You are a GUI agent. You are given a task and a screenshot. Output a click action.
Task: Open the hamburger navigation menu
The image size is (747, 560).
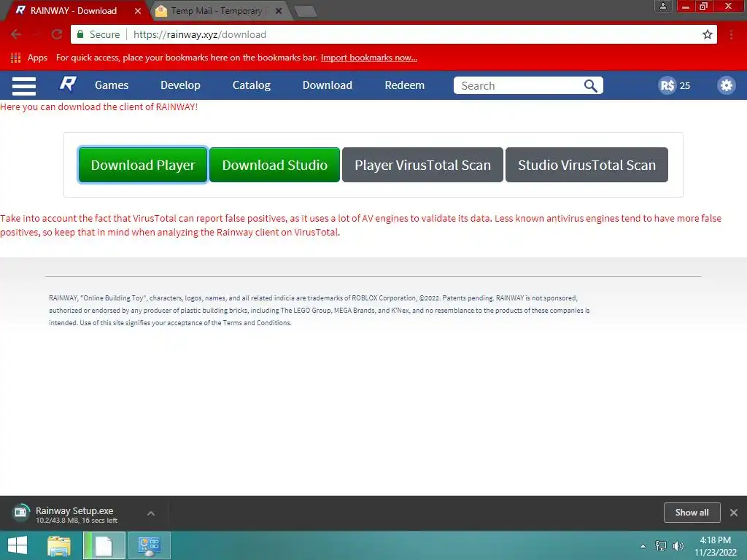point(24,86)
